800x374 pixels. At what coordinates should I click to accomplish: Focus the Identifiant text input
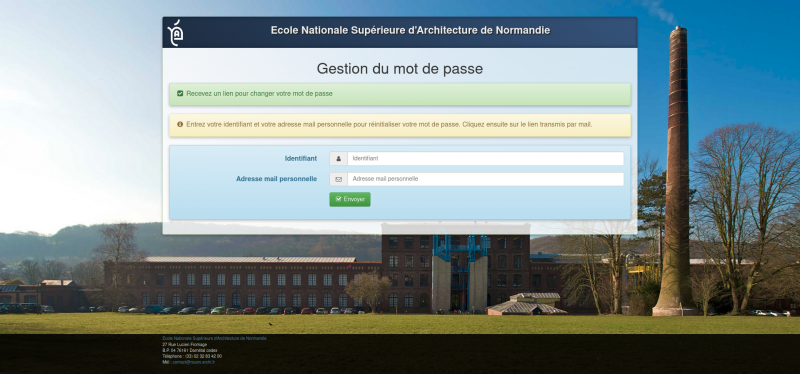tap(485, 159)
